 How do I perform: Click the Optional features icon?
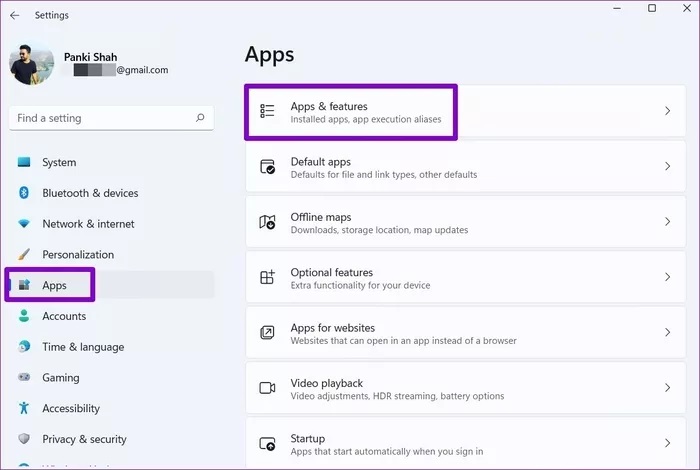[x=267, y=278]
